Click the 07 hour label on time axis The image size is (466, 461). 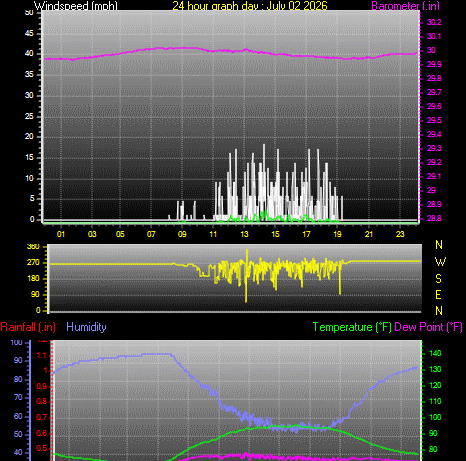[x=151, y=234]
